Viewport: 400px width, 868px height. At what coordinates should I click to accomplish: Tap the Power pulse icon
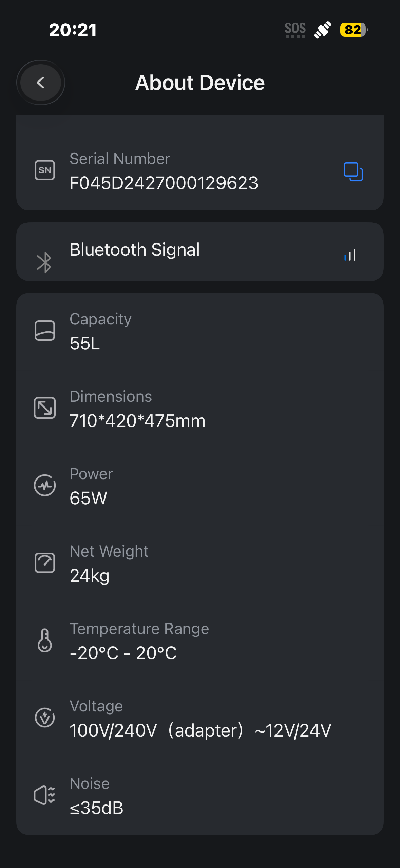[x=45, y=485]
